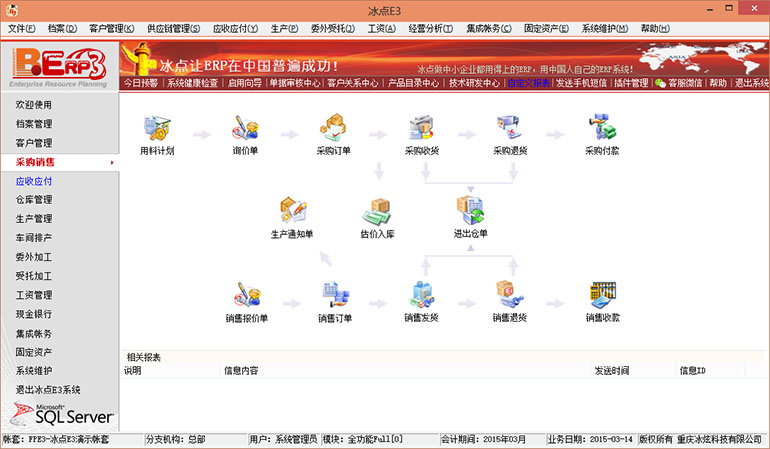Click the 系统健康检查 link

tap(192, 83)
